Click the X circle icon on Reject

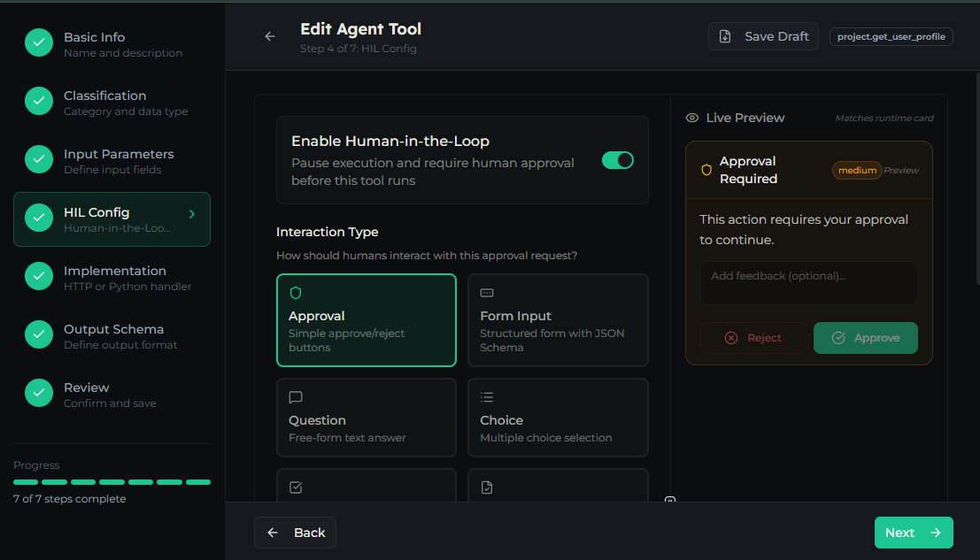(x=730, y=338)
